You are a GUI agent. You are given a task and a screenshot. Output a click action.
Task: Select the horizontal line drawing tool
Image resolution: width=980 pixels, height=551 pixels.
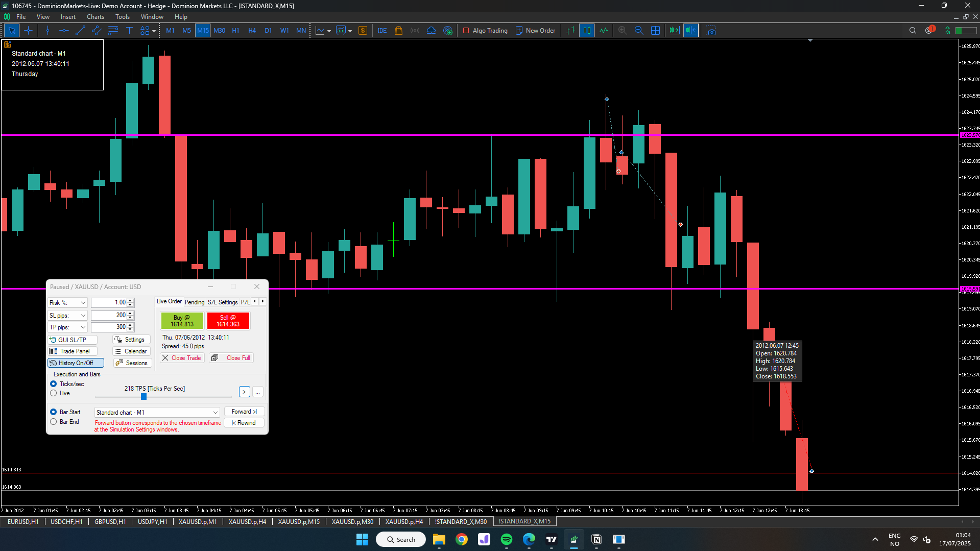tap(64, 31)
